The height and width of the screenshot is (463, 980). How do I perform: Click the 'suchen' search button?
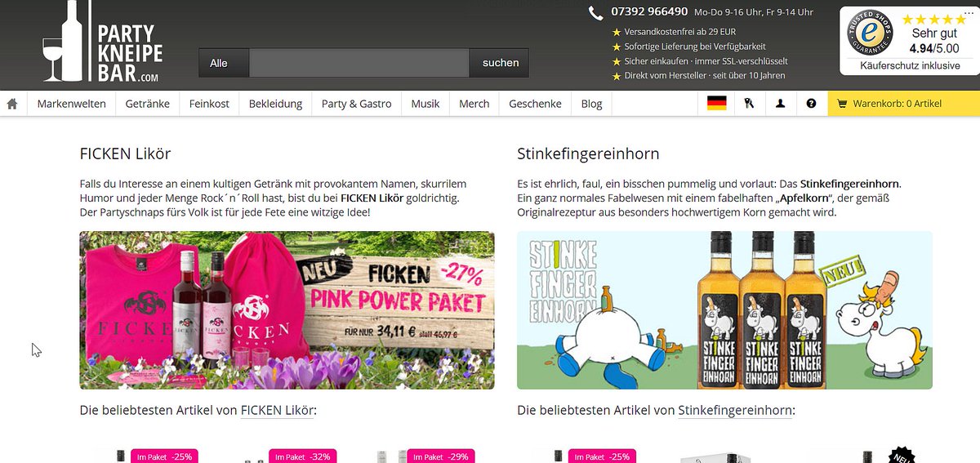[500, 63]
